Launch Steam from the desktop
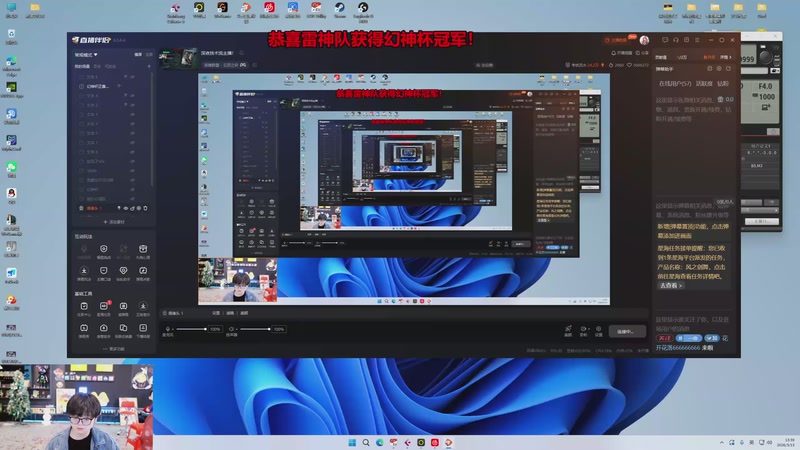 click(339, 10)
